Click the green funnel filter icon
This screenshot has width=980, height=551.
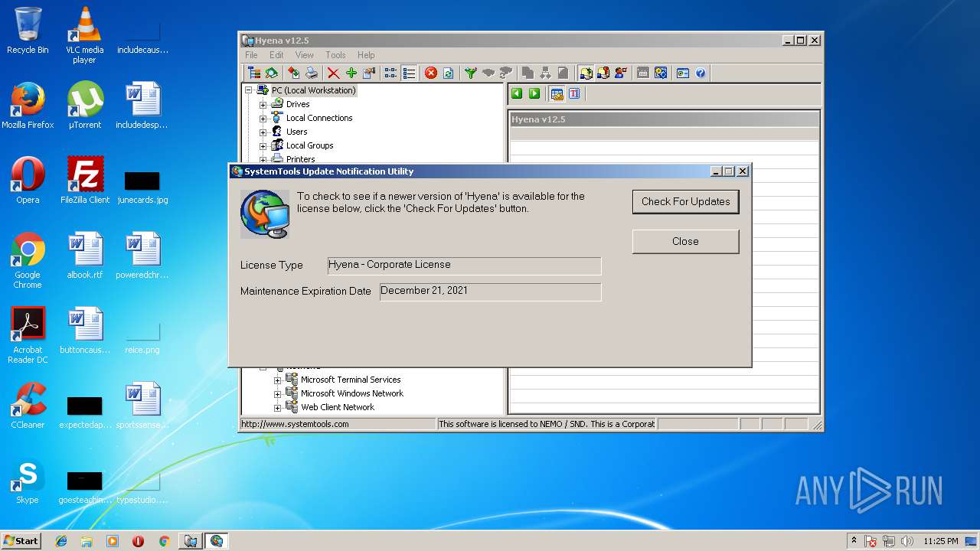click(x=470, y=73)
